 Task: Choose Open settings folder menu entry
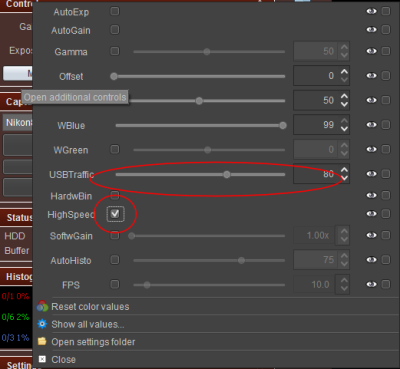point(93,342)
